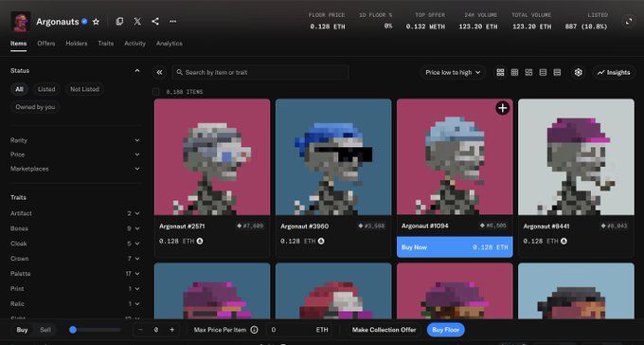
Task: Select the large grid view icon
Action: (500, 72)
